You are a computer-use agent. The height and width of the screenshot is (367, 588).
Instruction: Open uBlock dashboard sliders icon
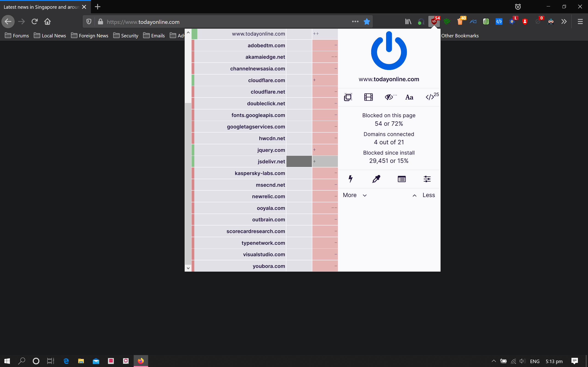(427, 179)
